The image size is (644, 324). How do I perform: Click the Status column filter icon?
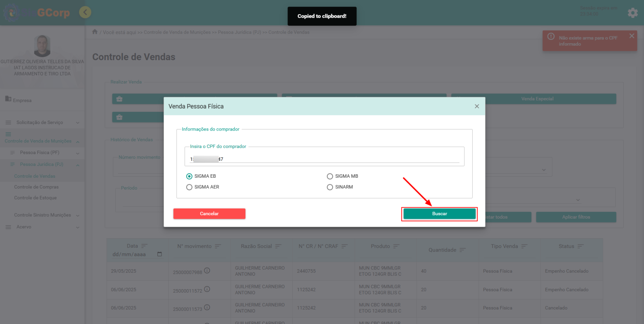(580, 246)
